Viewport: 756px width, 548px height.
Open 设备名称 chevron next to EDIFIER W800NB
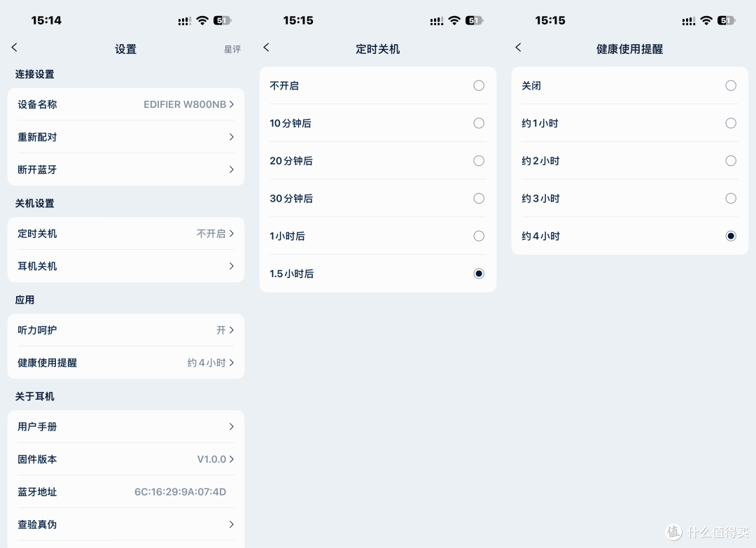click(232, 104)
